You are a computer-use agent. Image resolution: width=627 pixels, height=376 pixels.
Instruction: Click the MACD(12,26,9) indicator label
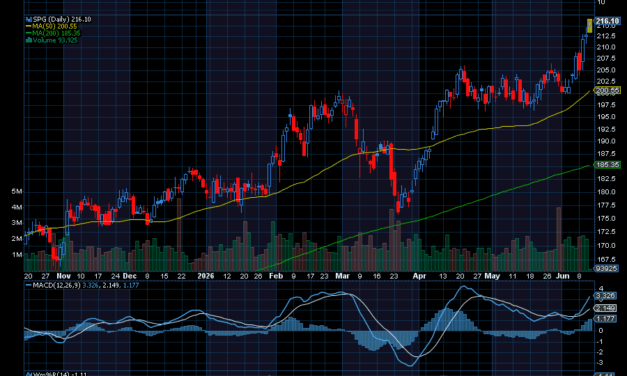coord(56,285)
